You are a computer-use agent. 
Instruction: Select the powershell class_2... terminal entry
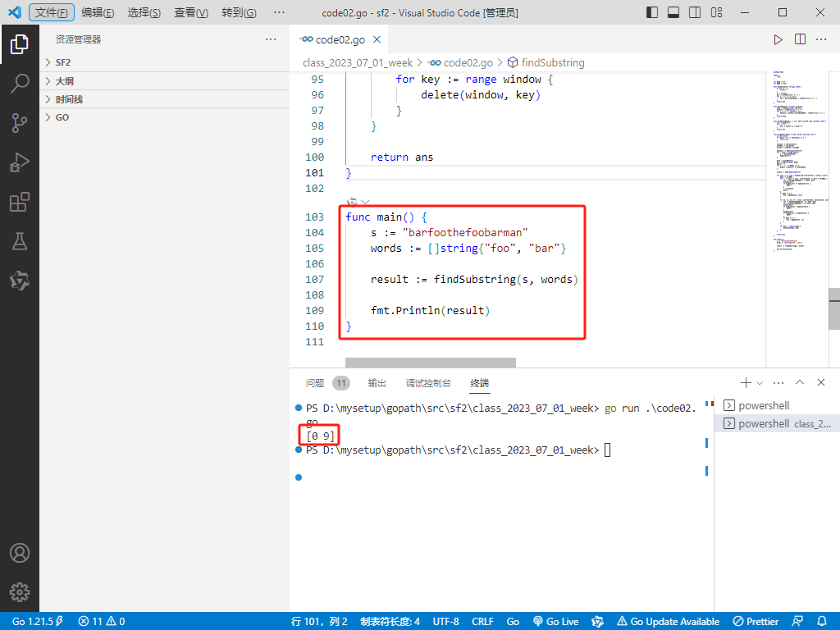click(777, 424)
